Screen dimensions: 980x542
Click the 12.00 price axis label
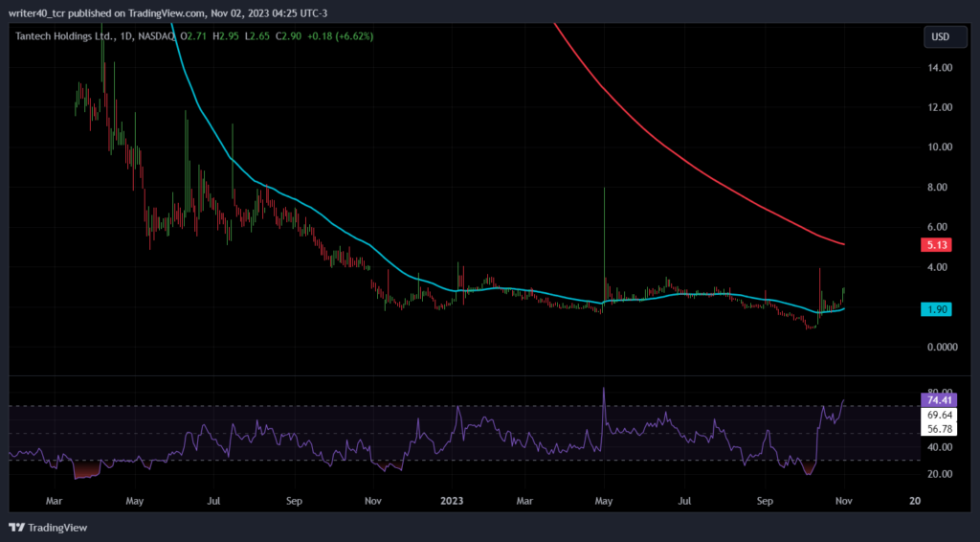pyautogui.click(x=940, y=107)
